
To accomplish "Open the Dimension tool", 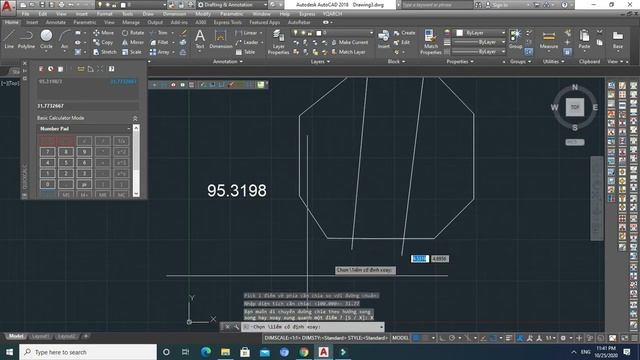I will point(220,39).
